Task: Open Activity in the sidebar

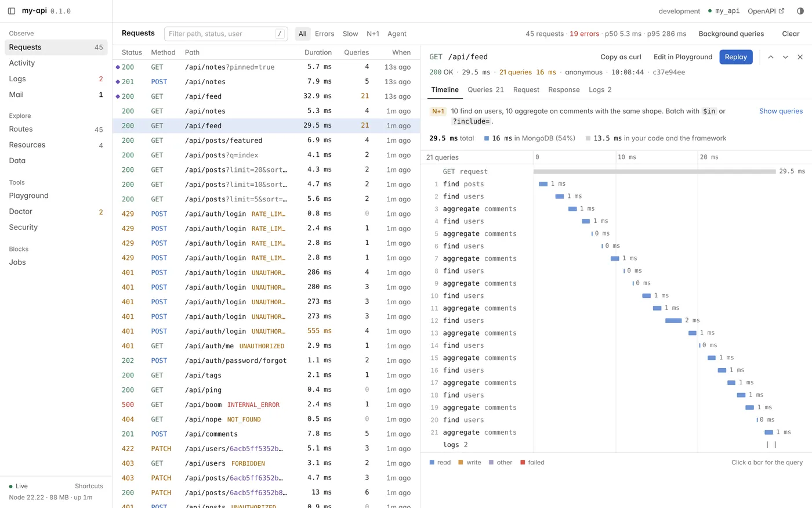Action: [x=56, y=63]
